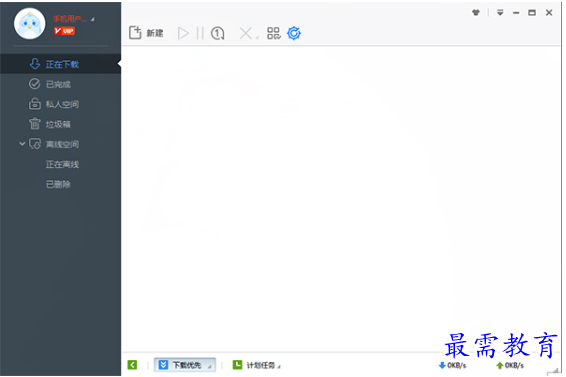Select 正在下载 in the sidebar
The height and width of the screenshot is (377, 566).
point(61,64)
